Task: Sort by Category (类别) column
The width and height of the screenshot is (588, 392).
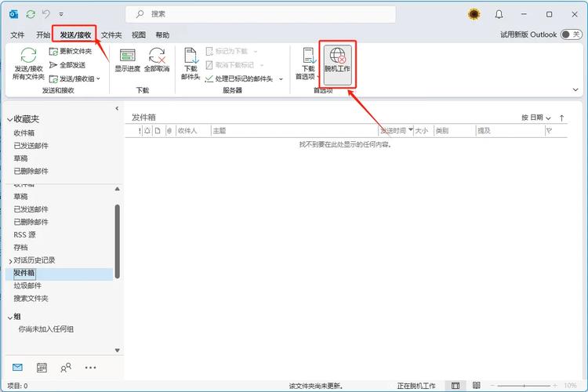Action: [442, 131]
